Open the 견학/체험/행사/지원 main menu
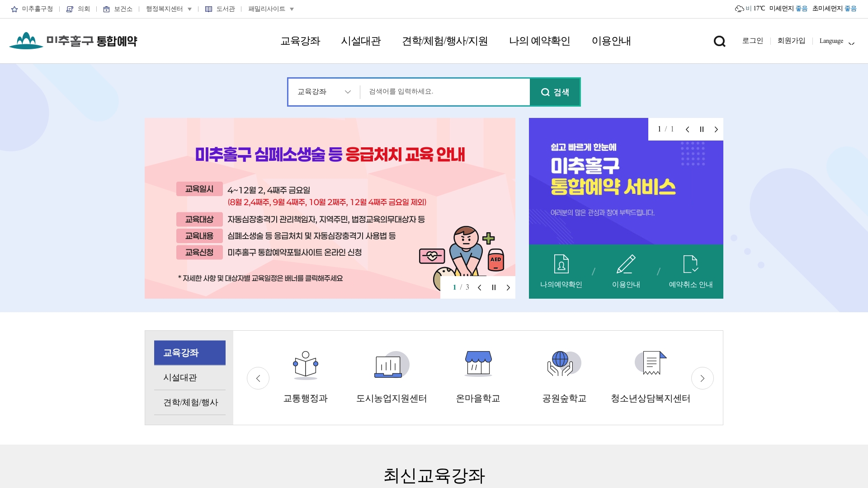The height and width of the screenshot is (488, 868). tap(445, 41)
